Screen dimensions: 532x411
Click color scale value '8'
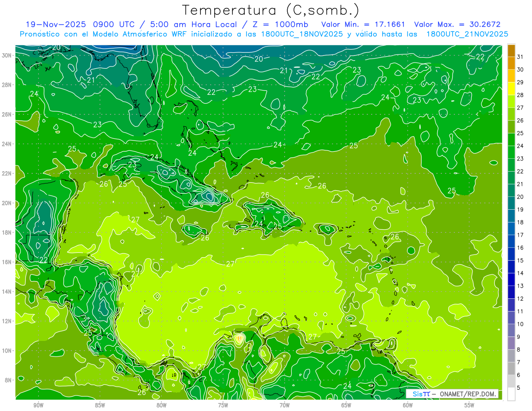pyautogui.click(x=519, y=349)
